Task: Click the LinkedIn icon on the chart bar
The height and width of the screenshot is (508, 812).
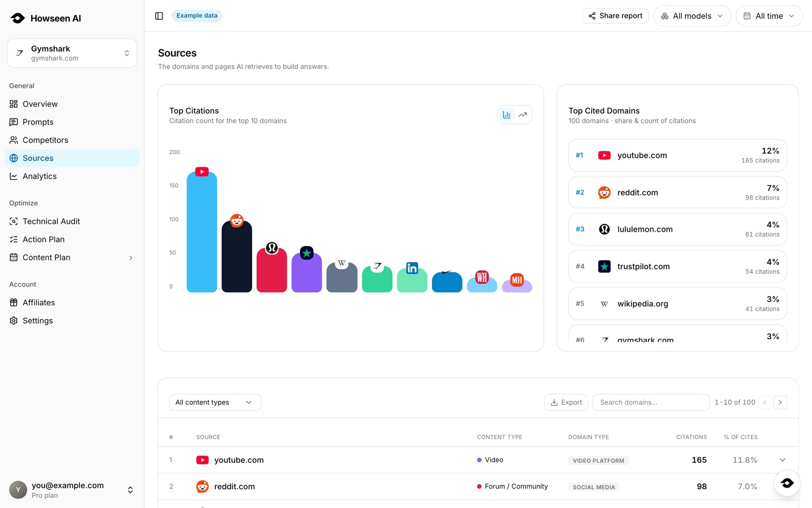Action: point(412,268)
